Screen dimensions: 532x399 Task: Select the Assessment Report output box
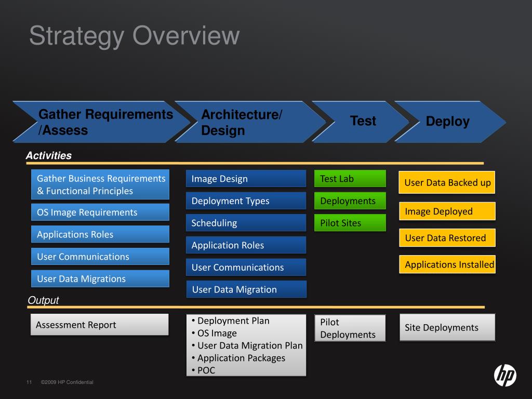[99, 325]
